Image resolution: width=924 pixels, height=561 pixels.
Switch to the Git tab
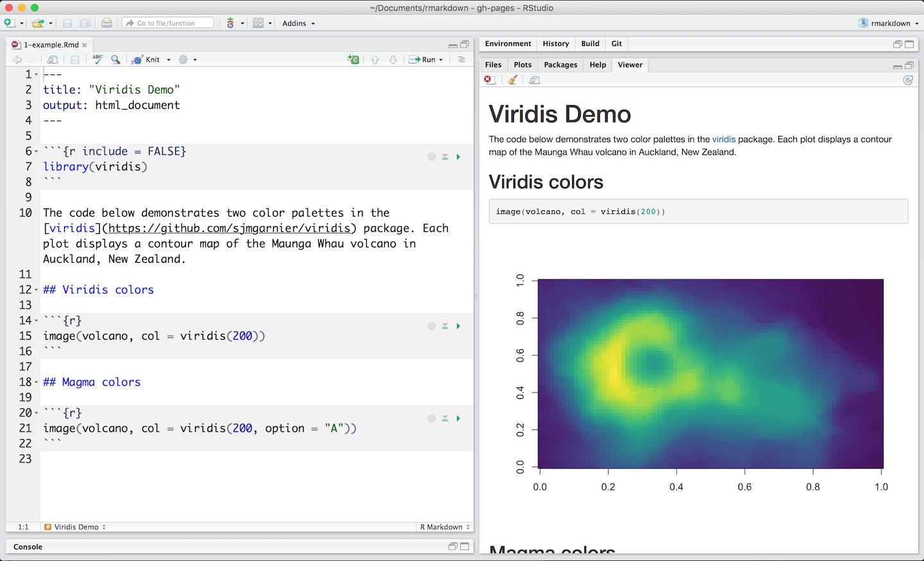tap(617, 44)
